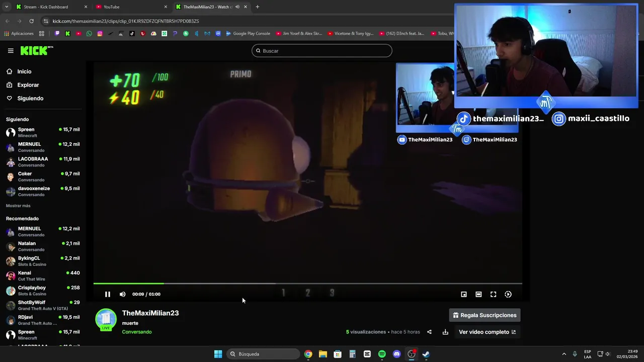644x362 pixels.
Task: Click the Conversando category link
Action: [137, 332]
